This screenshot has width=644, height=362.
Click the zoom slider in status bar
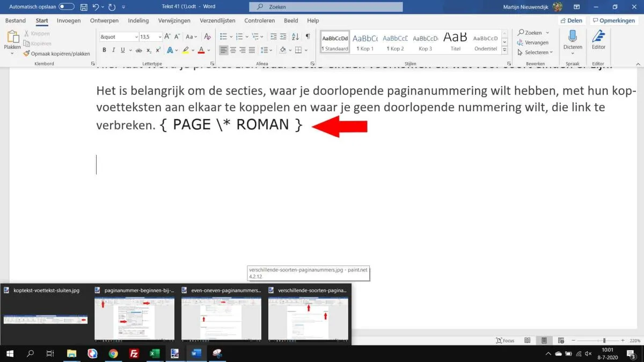(x=604, y=341)
